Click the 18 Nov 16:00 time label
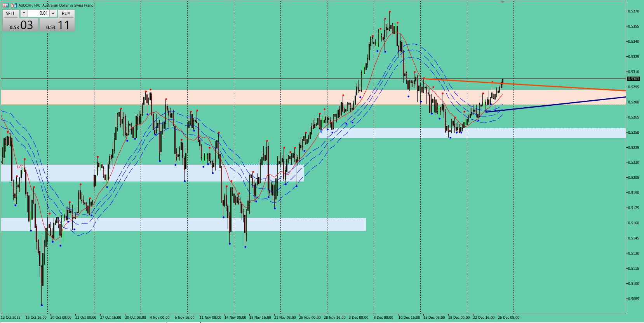Image resolution: width=644 pixels, height=323 pixels. (x=260, y=318)
